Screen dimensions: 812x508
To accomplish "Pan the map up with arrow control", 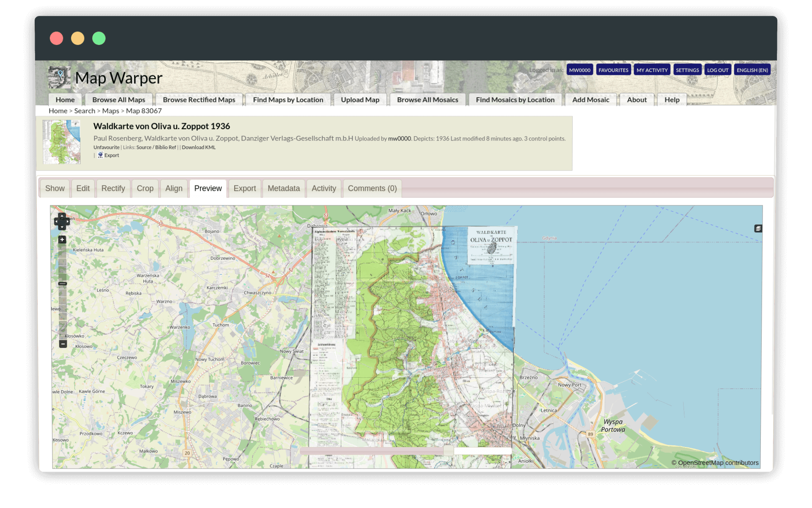I will click(62, 216).
